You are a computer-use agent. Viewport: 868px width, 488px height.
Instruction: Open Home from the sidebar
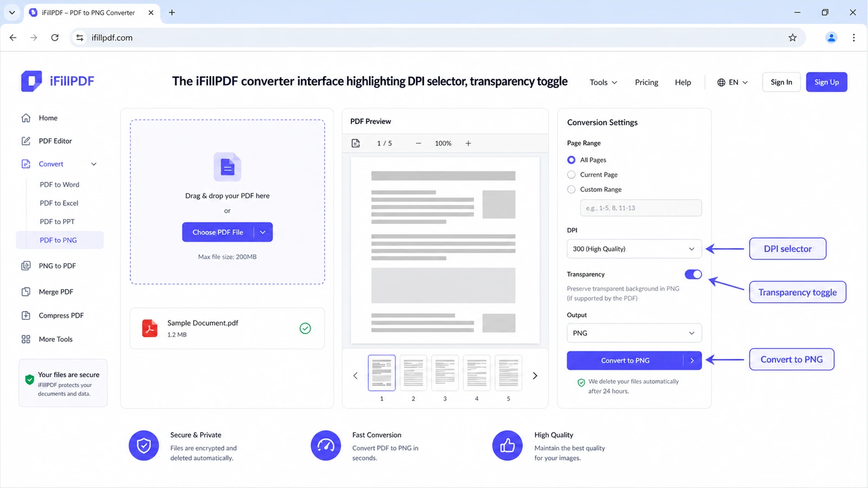pyautogui.click(x=48, y=118)
